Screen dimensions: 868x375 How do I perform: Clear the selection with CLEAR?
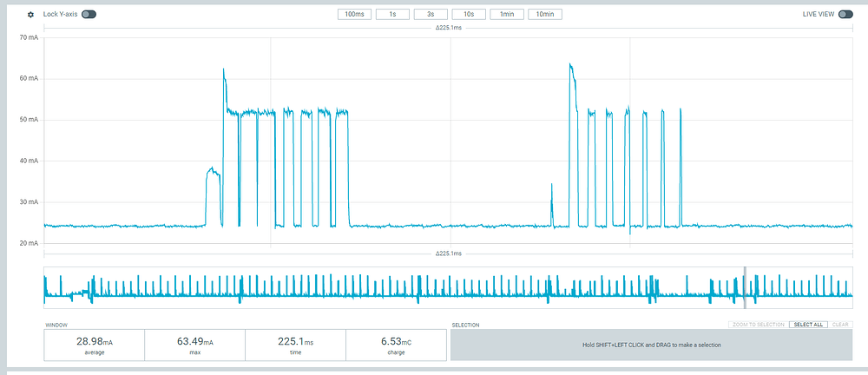click(x=841, y=325)
